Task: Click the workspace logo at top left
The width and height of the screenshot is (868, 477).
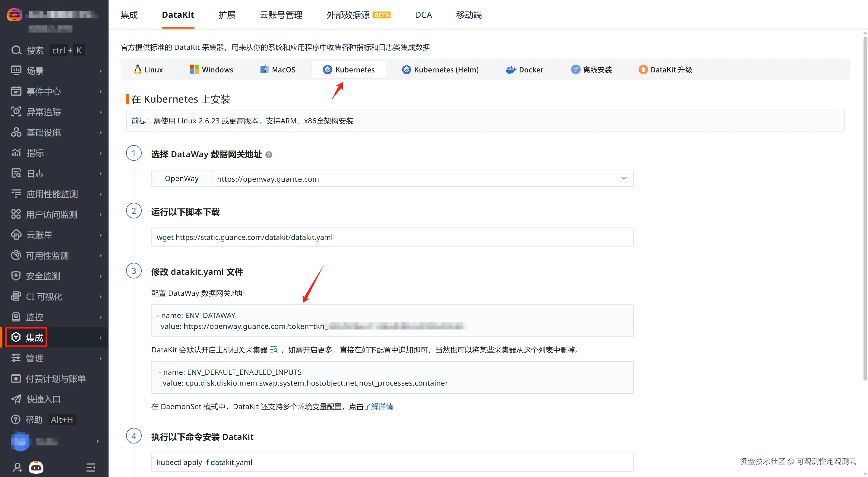Action: click(14, 15)
